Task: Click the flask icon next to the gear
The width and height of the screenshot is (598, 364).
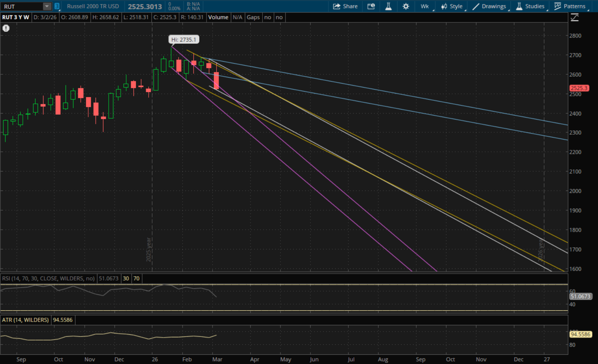Action: 388,6
